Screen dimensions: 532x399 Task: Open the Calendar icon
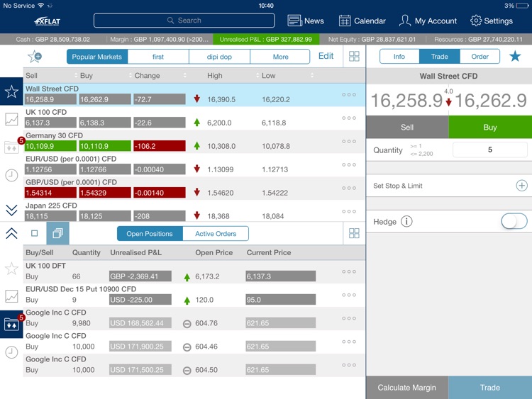[344, 21]
